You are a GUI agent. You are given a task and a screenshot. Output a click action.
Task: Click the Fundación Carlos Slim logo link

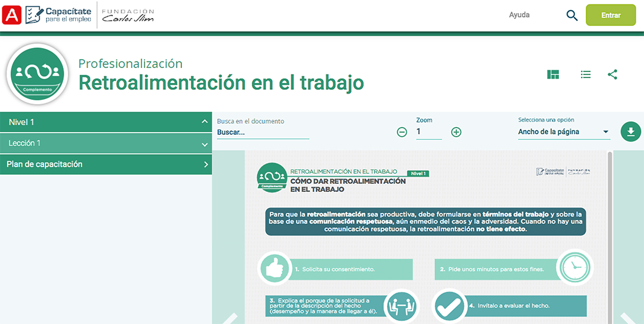pyautogui.click(x=128, y=15)
